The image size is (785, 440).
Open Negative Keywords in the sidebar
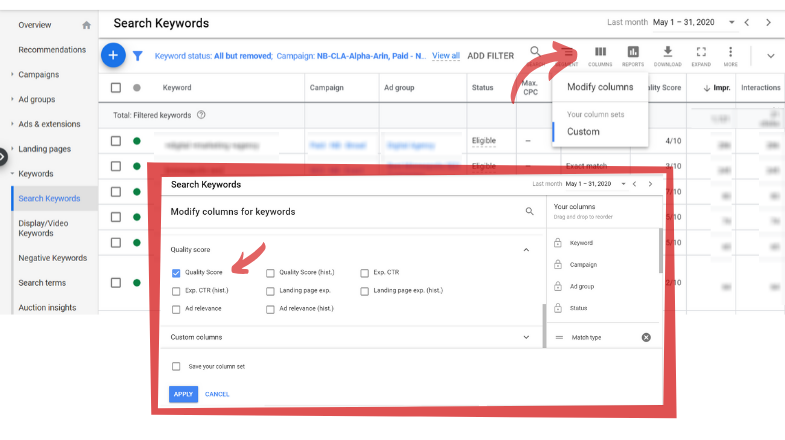(52, 258)
